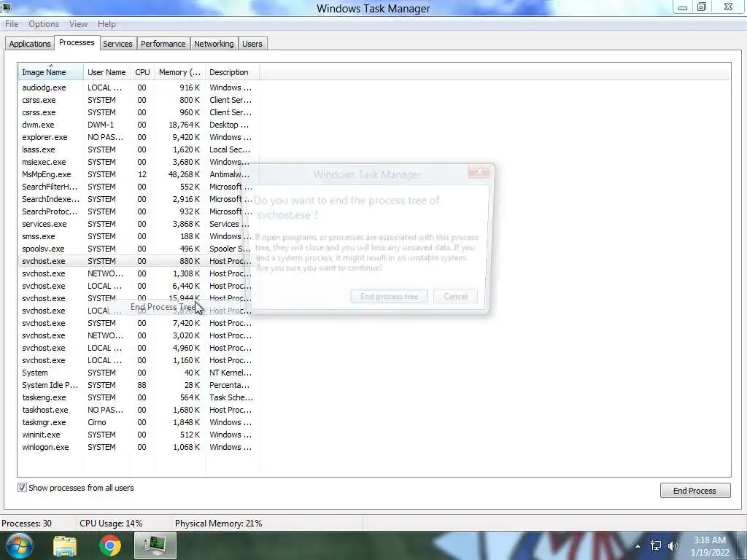This screenshot has height=560, width=747.
Task: Launch Chrome from the taskbar
Action: click(x=109, y=545)
